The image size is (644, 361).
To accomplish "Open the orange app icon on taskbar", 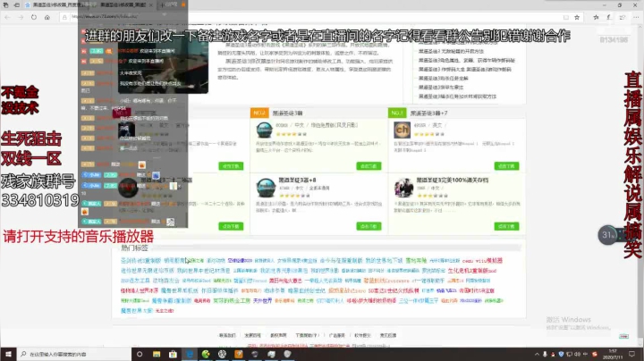I will [239, 354].
